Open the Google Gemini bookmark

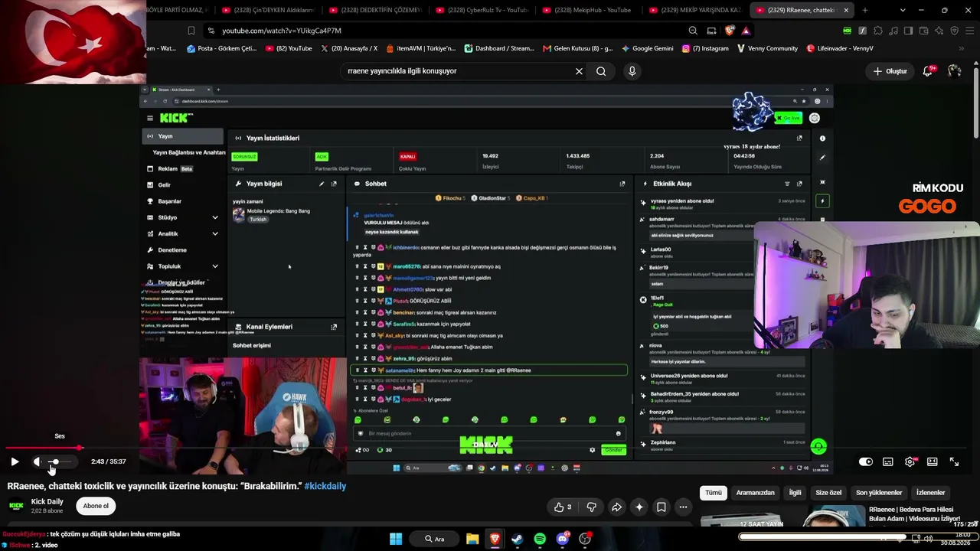click(x=648, y=48)
